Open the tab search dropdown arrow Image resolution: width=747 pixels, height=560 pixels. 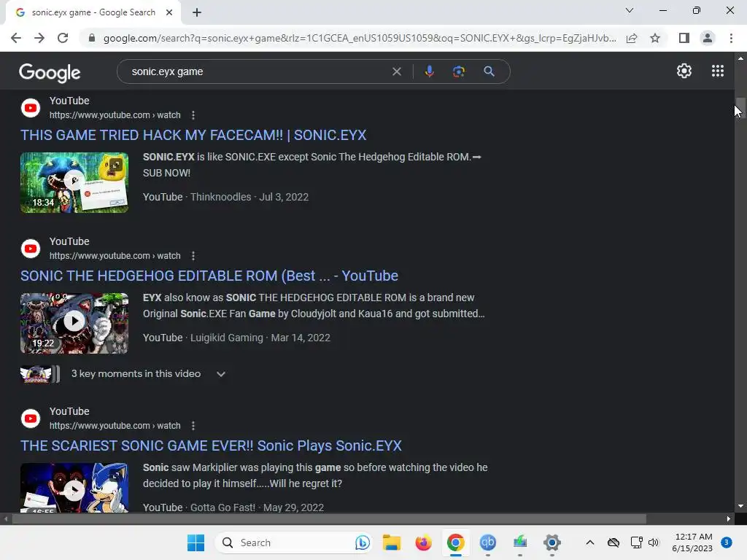click(x=630, y=10)
